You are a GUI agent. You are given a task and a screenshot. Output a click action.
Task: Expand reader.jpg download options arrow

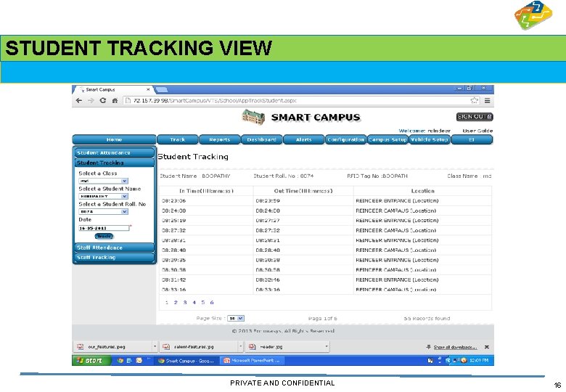pyautogui.click(x=327, y=347)
